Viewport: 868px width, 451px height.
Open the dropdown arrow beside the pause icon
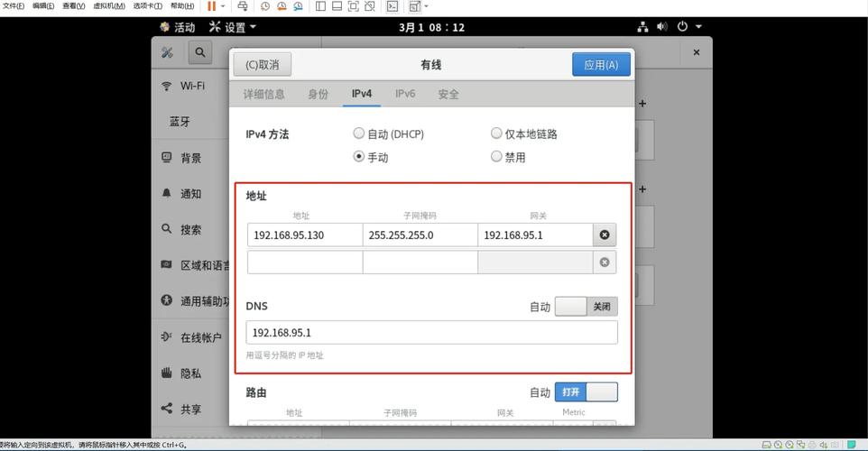223,6
